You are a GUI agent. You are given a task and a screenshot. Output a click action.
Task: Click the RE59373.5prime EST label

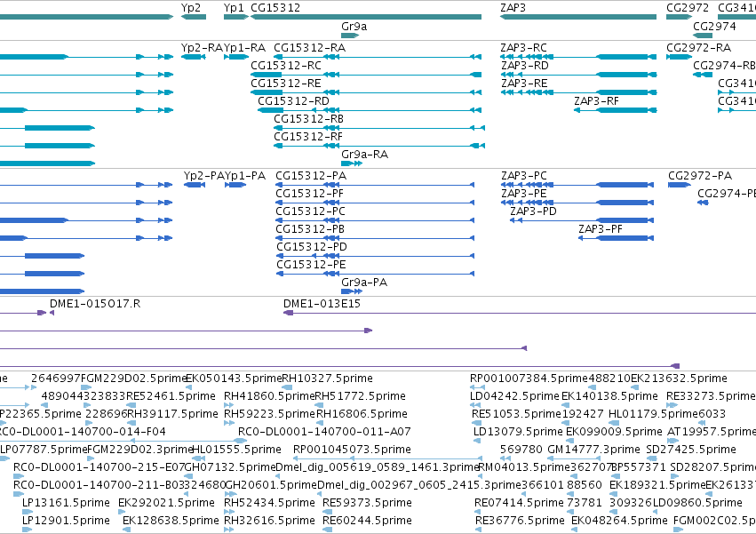(367, 503)
